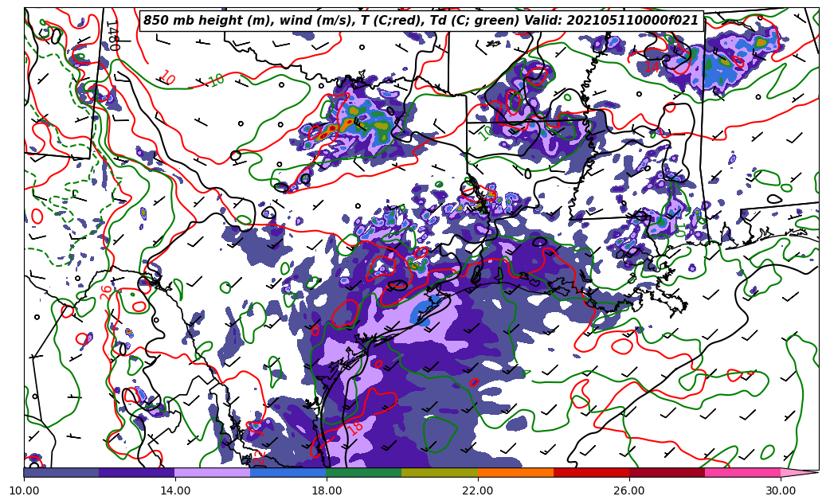
Task: Pick the light lavender 14–16 colorbar segment
Action: (x=213, y=472)
